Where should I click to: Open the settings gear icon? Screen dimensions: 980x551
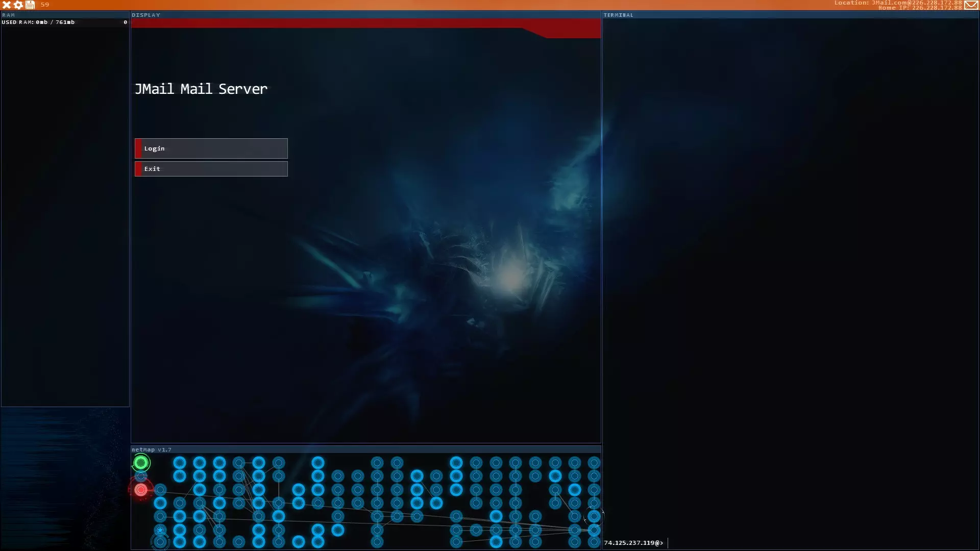pyautogui.click(x=18, y=5)
